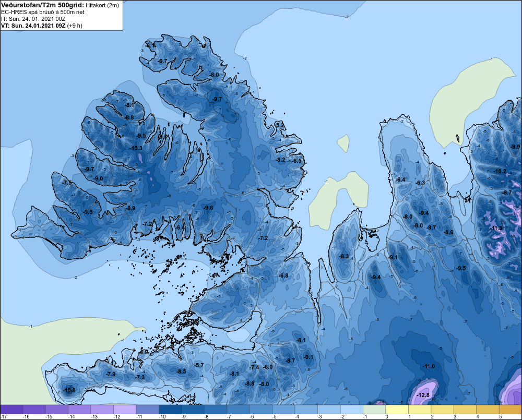The height and width of the screenshot is (420, 522).
Task: Select the -9.0 temperature value
Action: (98, 179)
